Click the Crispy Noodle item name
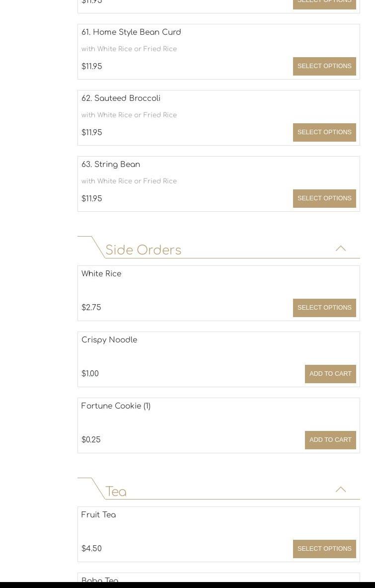The image size is (375, 588). coord(109,340)
